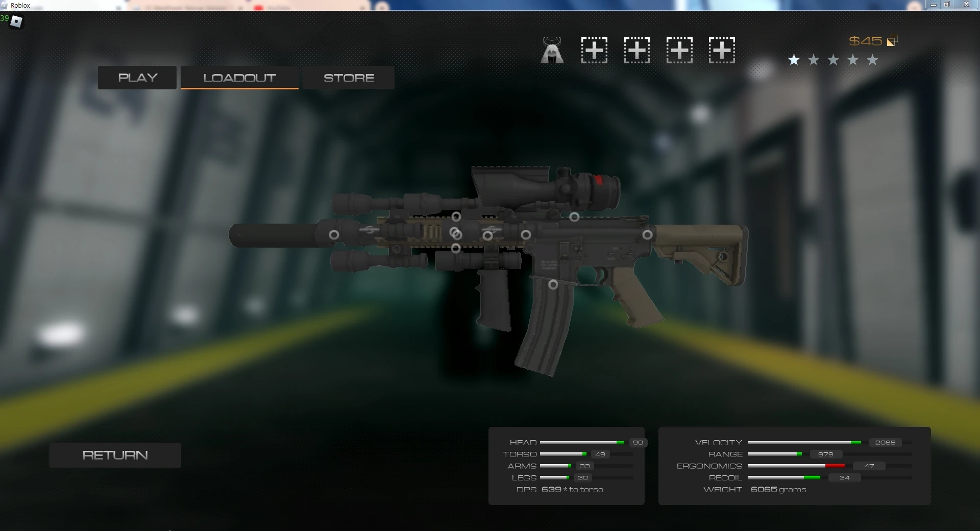Viewport: 980px width, 531px height.
Task: Click the RETURN button
Action: pos(115,455)
